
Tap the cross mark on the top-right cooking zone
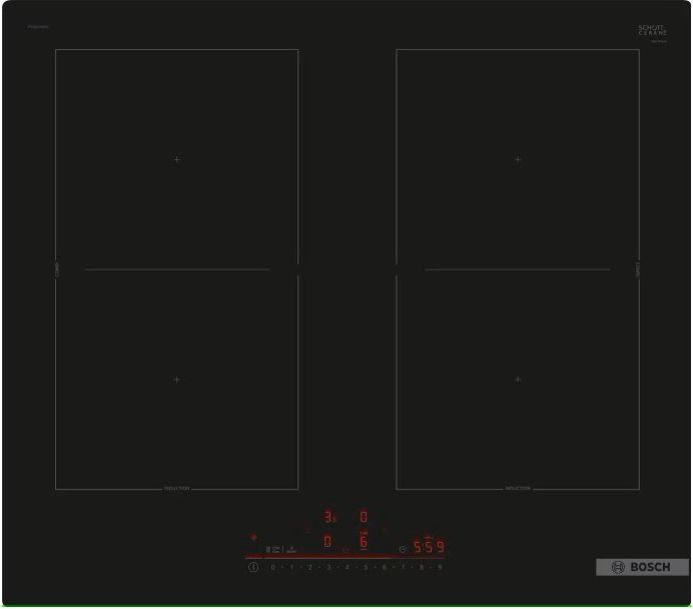[x=517, y=159]
